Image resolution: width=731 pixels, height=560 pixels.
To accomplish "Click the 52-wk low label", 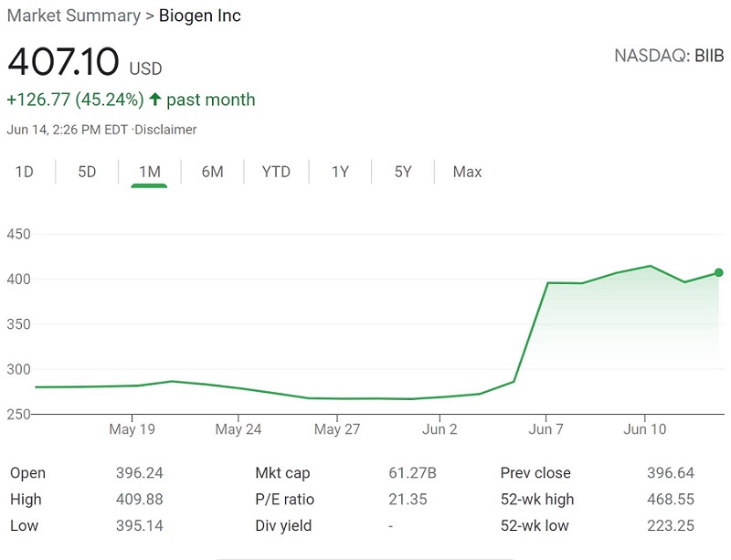I will point(535,526).
